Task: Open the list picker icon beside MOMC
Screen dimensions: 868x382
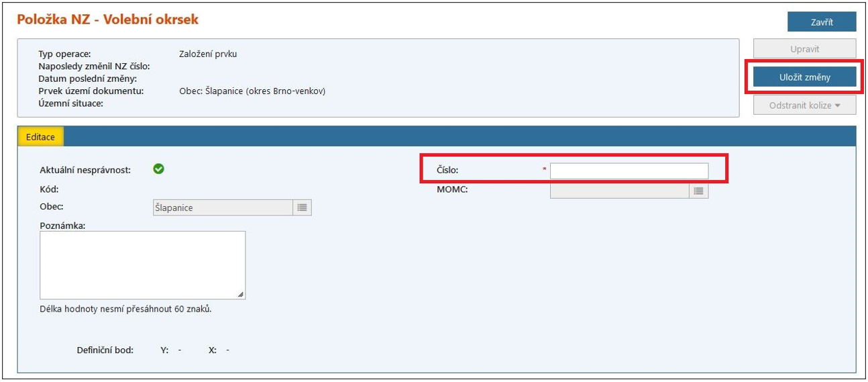Action: pos(698,191)
